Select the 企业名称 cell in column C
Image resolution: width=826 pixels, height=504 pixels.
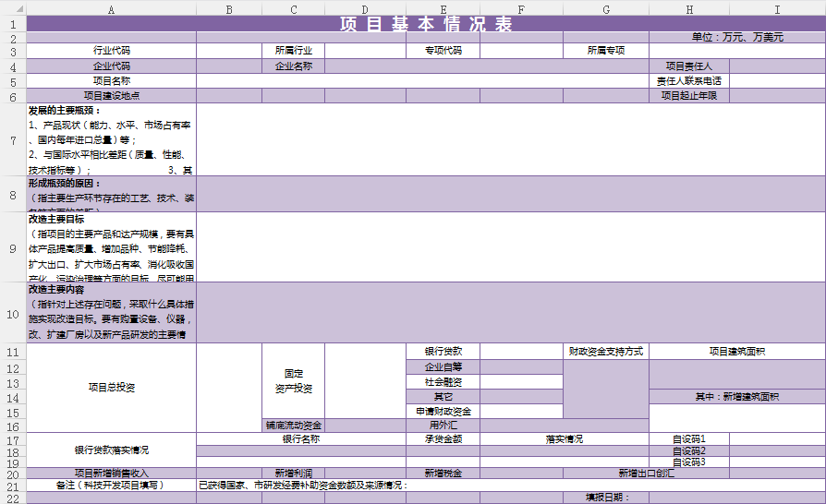click(293, 66)
